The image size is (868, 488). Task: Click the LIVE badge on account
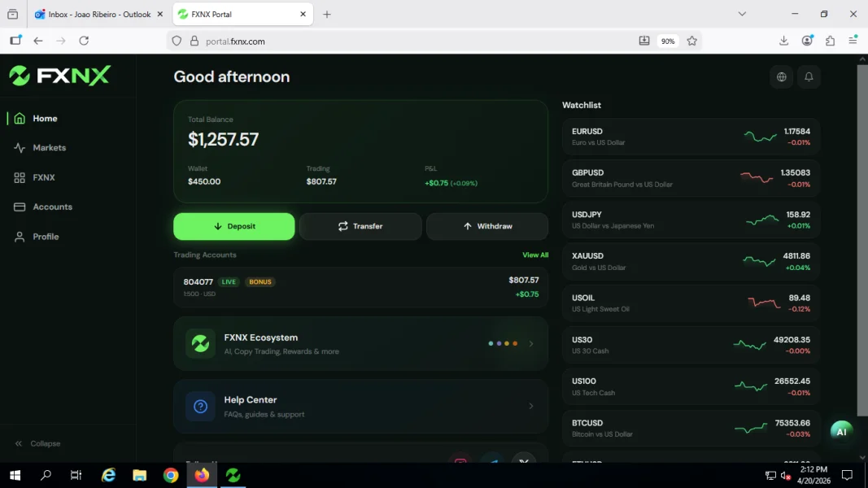pos(229,282)
